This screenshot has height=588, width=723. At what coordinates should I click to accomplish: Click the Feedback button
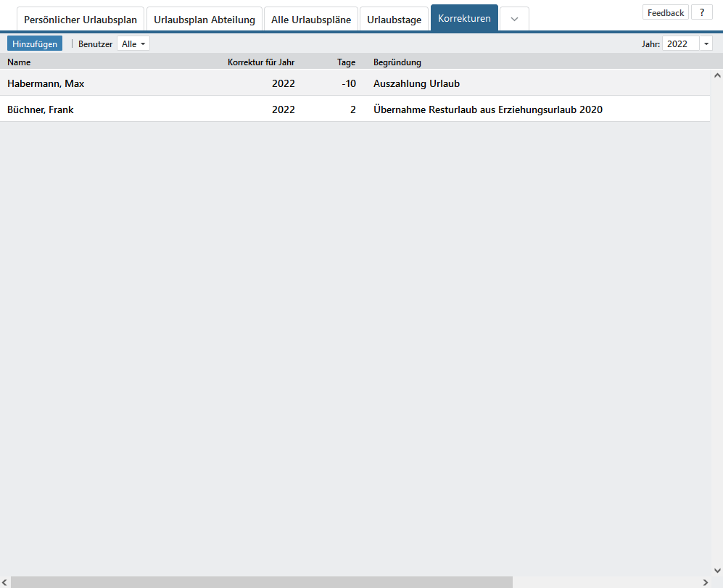click(x=665, y=12)
